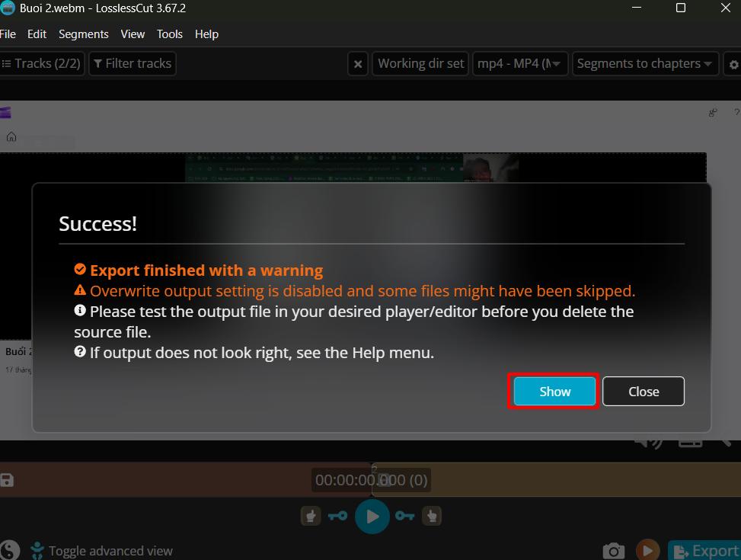Open the Edit menu

[37, 34]
